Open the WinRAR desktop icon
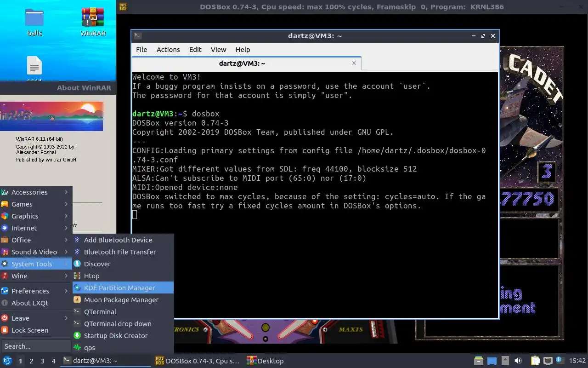The height and width of the screenshot is (368, 588). (93, 22)
